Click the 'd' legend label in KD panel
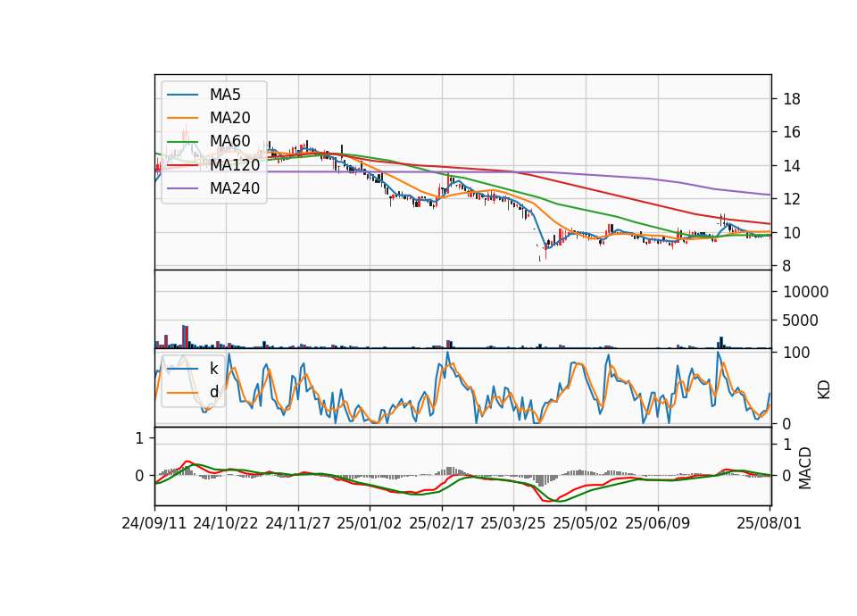The height and width of the screenshot is (616, 857). point(213,392)
